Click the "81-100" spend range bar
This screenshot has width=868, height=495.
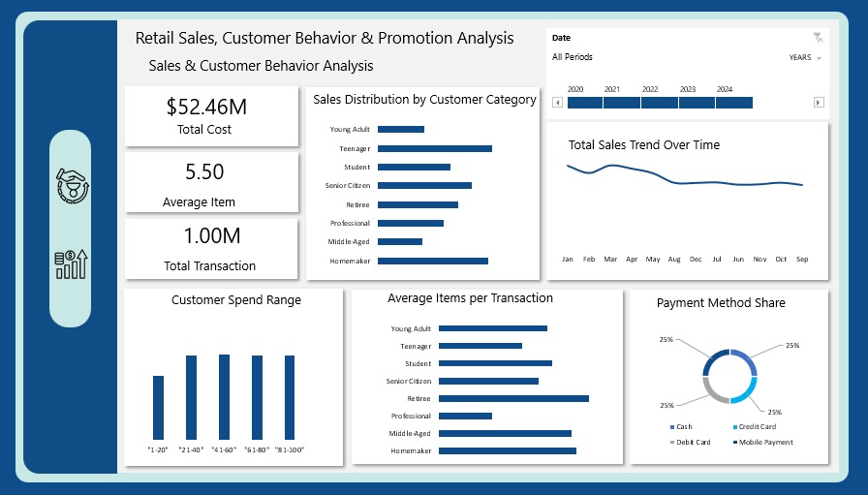coord(290,397)
